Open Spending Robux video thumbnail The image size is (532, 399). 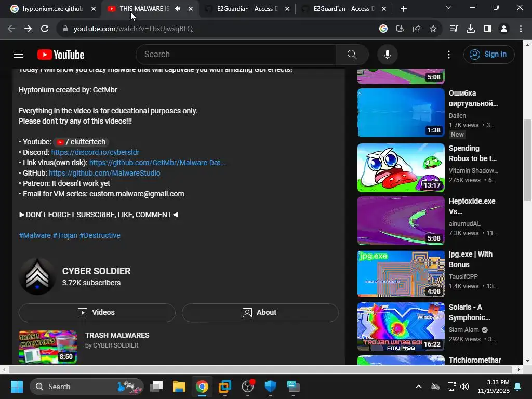(401, 168)
